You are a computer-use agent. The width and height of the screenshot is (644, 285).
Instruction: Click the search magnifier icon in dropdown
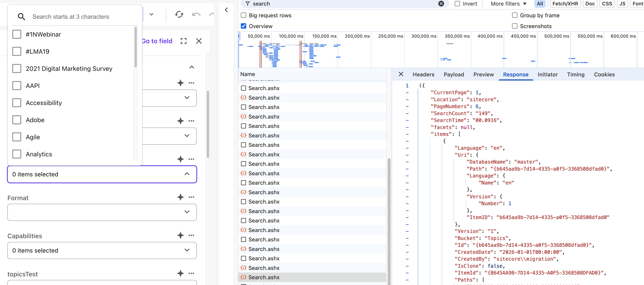[21, 17]
